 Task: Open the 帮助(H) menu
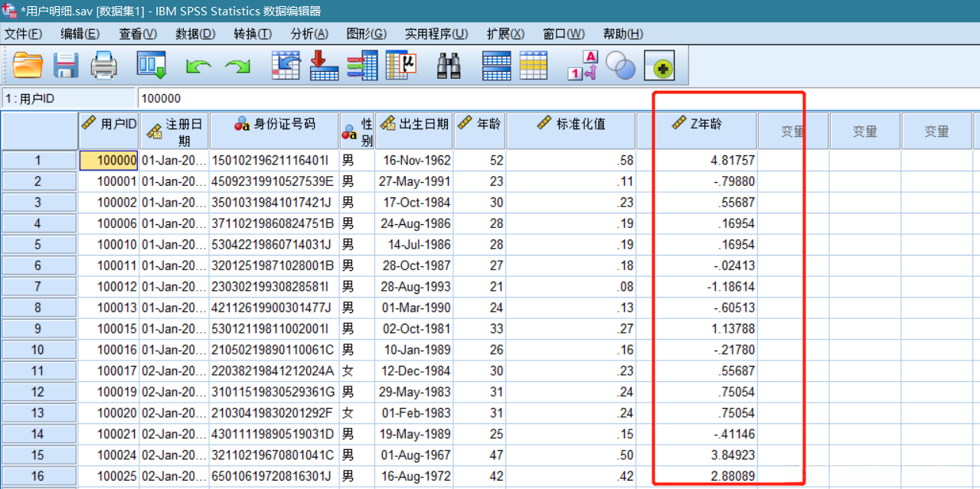[x=623, y=34]
